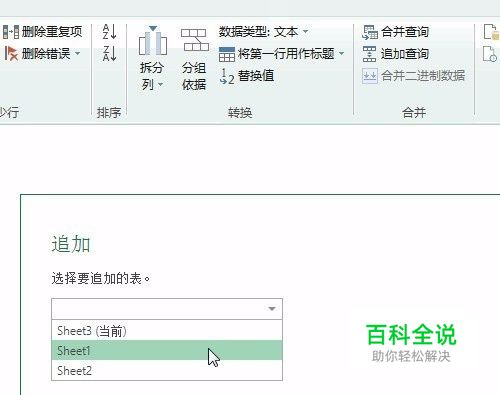Expand the 拆分列 dropdown arrow
This screenshot has width=500, height=395.
160,84
